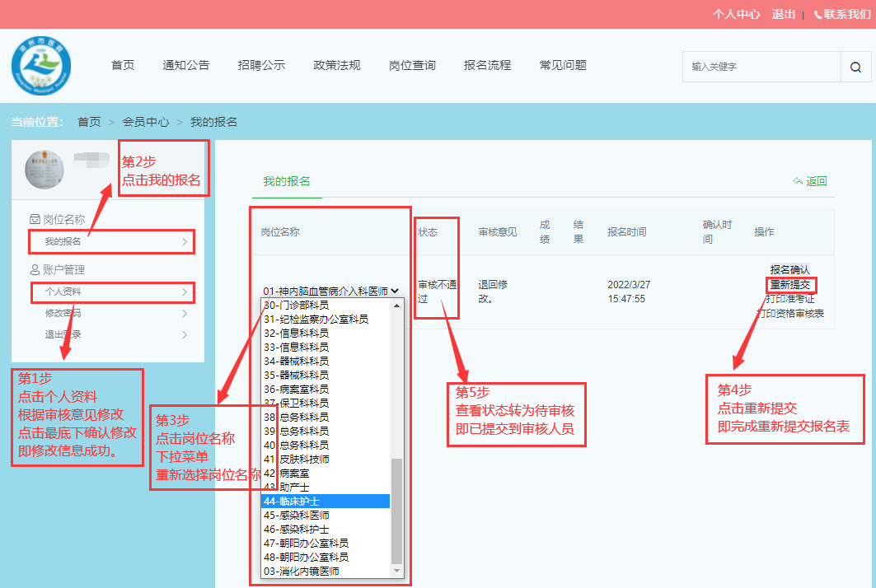
Task: Open the 通知公告 menu item
Action: click(186, 65)
